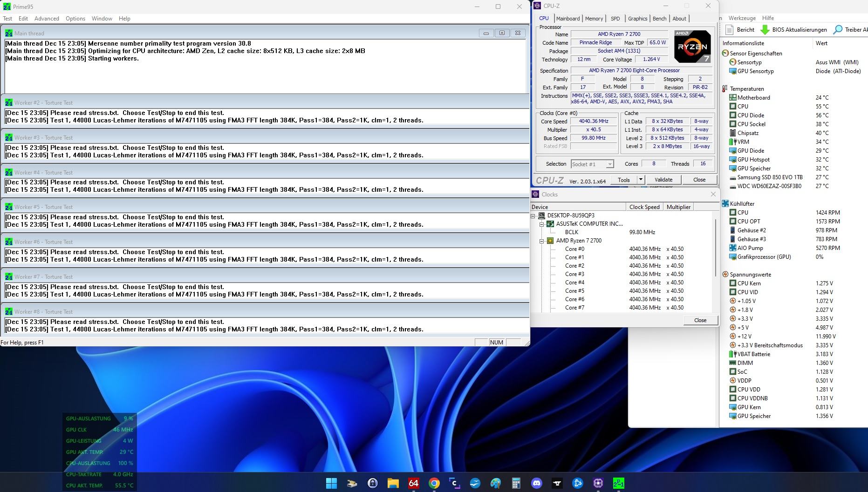Switch to Prime95 via its taskbar icon
This screenshot has width=868, height=492.
[619, 483]
